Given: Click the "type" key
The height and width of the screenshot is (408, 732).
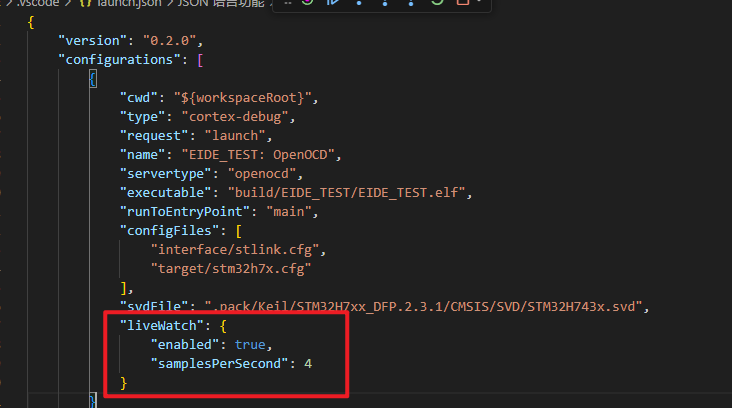Looking at the screenshot, I should [x=142, y=117].
